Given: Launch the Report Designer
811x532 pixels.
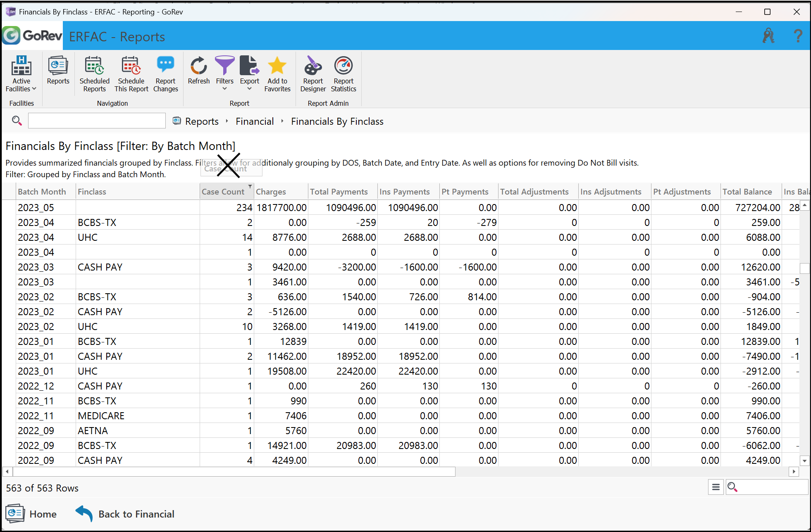Looking at the screenshot, I should 313,74.
